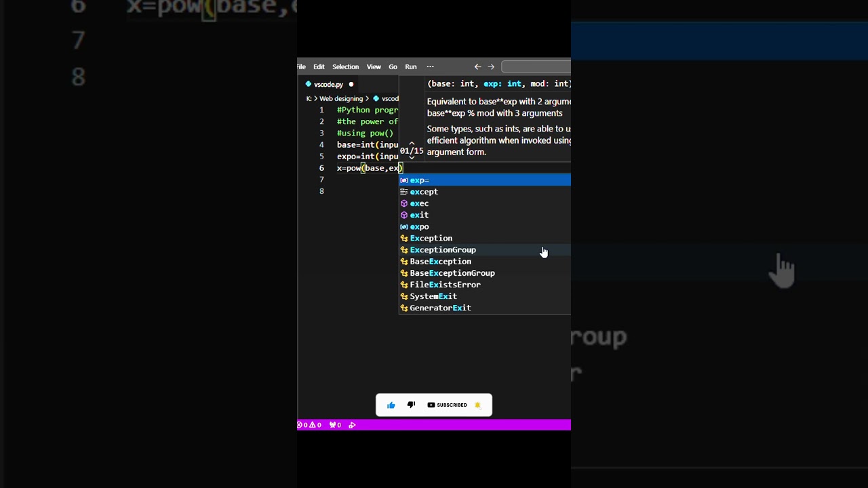Open the View menu

click(x=374, y=66)
